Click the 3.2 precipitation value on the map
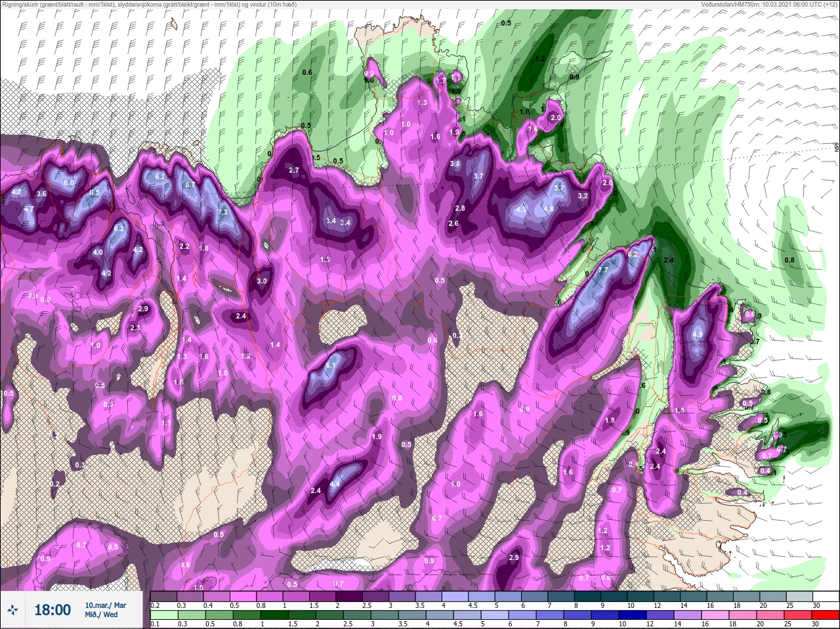The image size is (840, 629). (x=583, y=196)
